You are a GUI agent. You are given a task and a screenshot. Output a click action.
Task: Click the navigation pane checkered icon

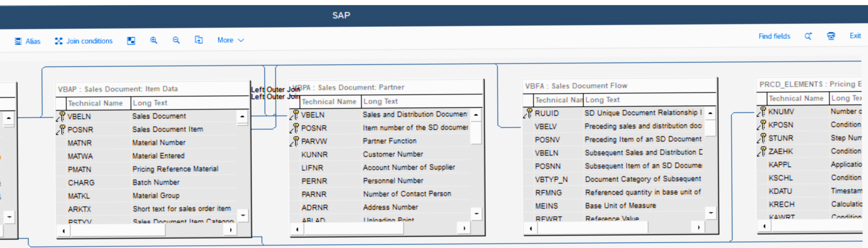click(x=131, y=41)
